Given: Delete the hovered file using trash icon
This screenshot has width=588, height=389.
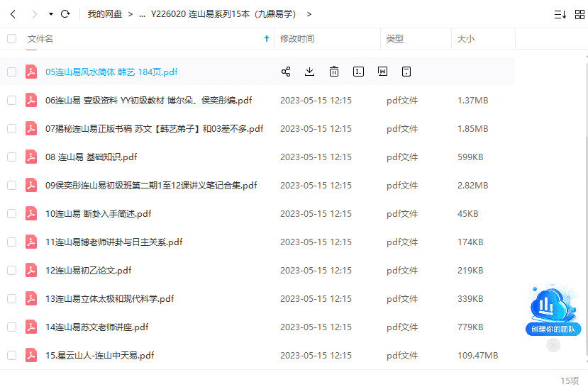Looking at the screenshot, I should (334, 72).
